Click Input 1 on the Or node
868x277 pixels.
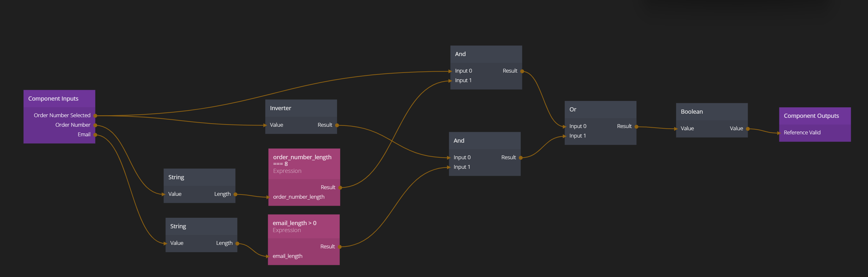tap(577, 136)
